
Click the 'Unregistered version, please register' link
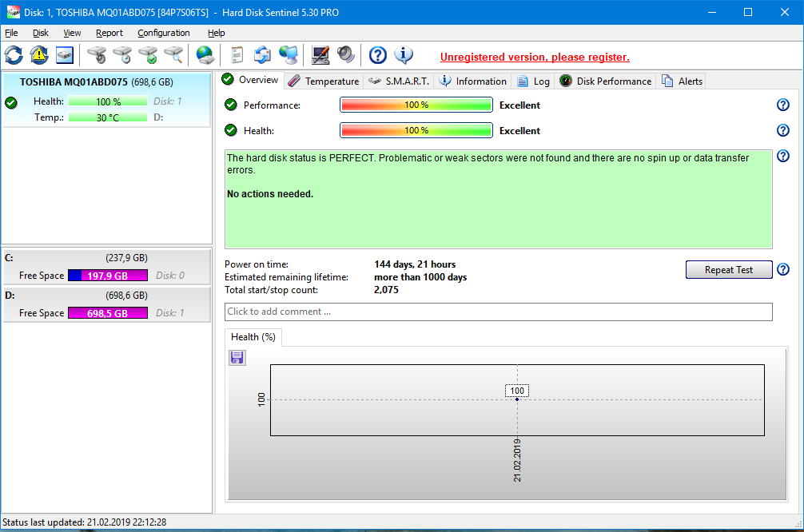click(535, 57)
